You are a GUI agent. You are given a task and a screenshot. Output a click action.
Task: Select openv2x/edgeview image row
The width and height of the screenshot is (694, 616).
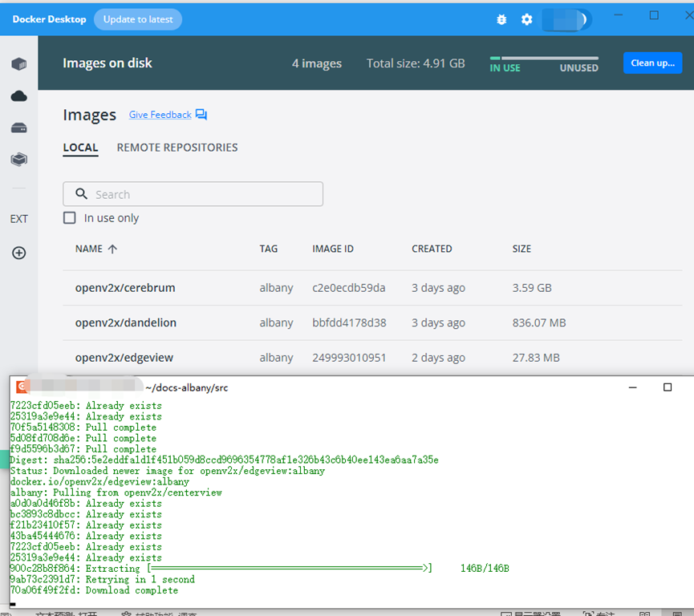[372, 358]
